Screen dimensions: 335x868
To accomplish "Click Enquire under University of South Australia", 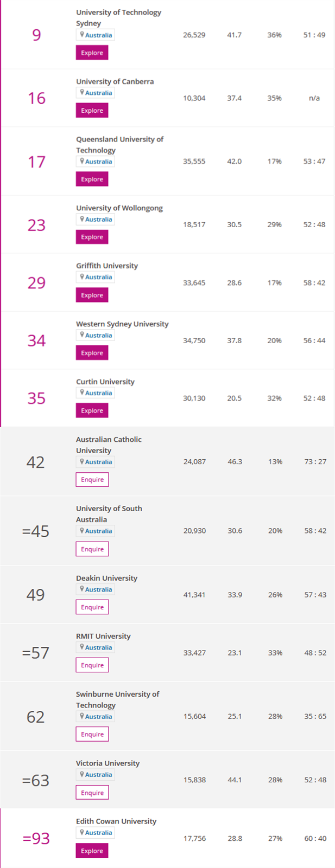I will (x=92, y=549).
